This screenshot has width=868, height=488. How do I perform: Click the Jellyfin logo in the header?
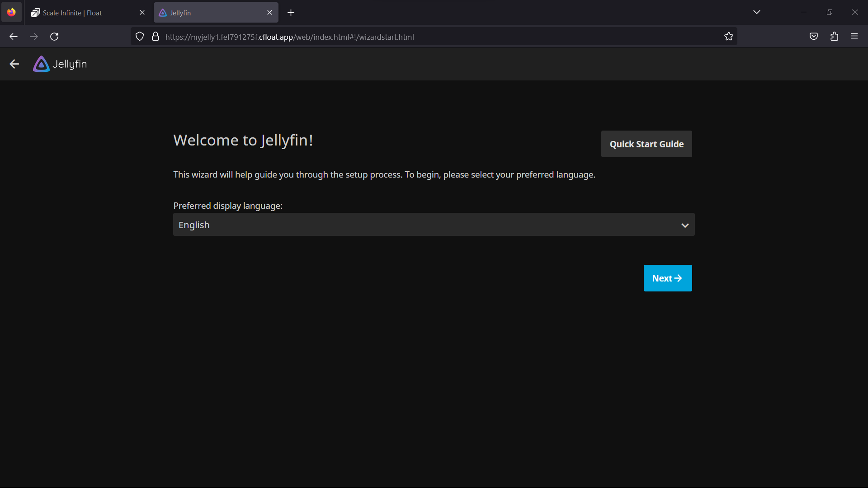point(60,64)
